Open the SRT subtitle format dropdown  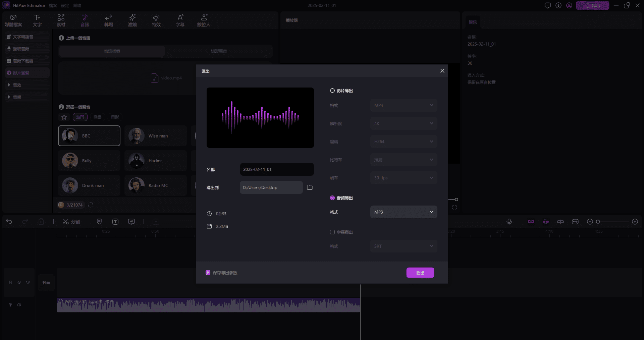tap(404, 246)
